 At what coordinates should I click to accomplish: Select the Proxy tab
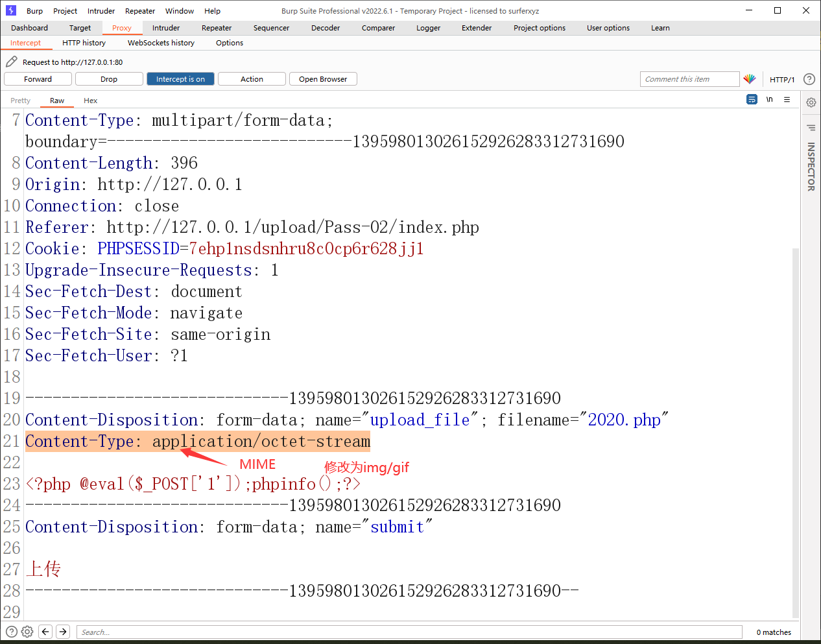tap(122, 28)
